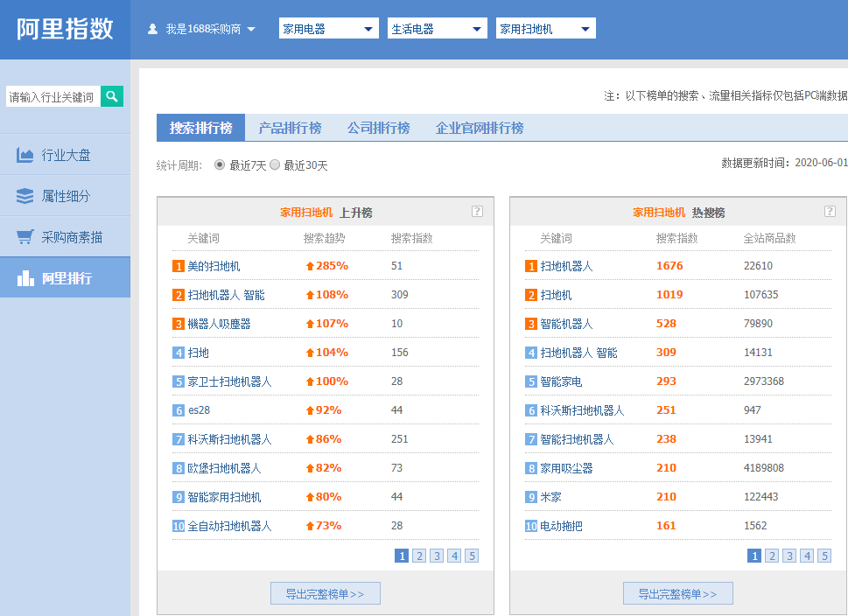848x616 pixels.
Task: Click the 行业大盘 chart icon
Action: coord(25,155)
